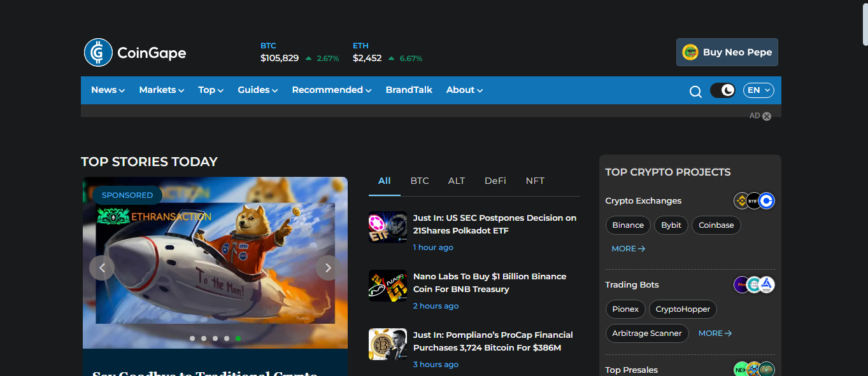The image size is (868, 376).
Task: Open the Pionex bot pill
Action: point(625,309)
